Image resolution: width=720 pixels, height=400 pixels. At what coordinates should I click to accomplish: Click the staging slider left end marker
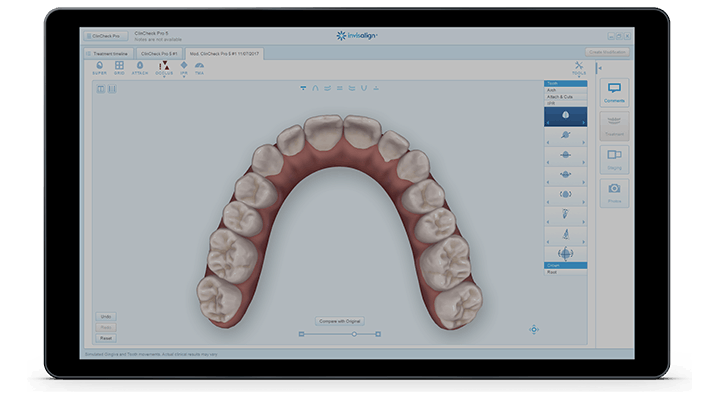point(301,334)
